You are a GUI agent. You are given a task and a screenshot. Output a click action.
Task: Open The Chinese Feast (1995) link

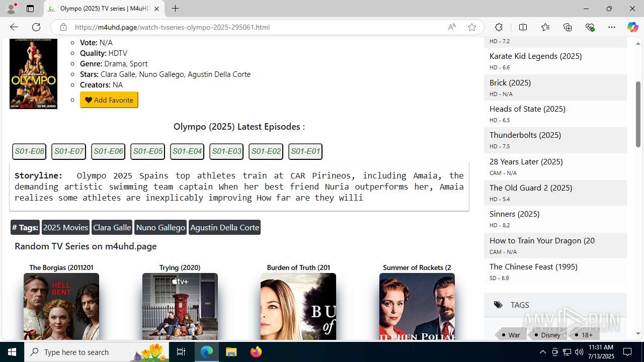pyautogui.click(x=533, y=266)
